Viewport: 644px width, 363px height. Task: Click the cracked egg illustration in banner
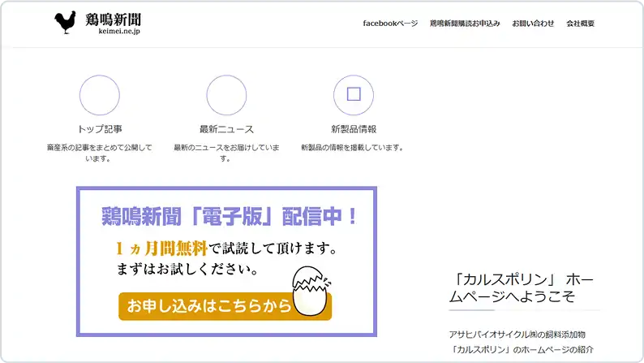point(312,290)
